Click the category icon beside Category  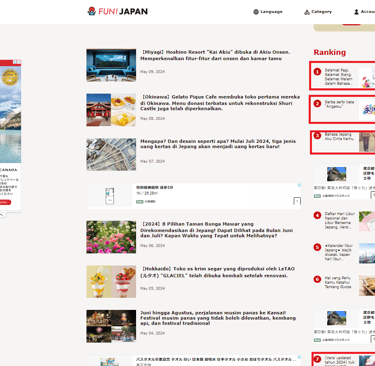point(307,12)
